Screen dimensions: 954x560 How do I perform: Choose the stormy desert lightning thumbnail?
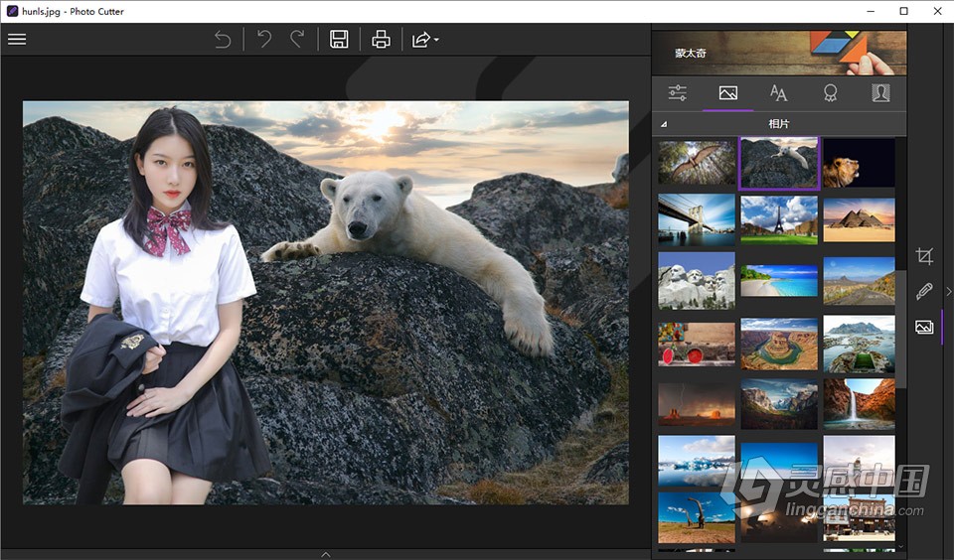(697, 404)
